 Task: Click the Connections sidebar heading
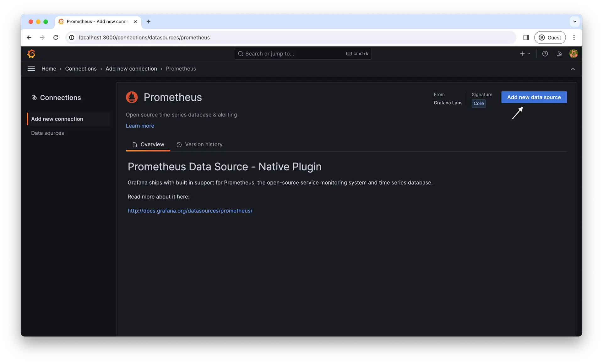point(60,98)
